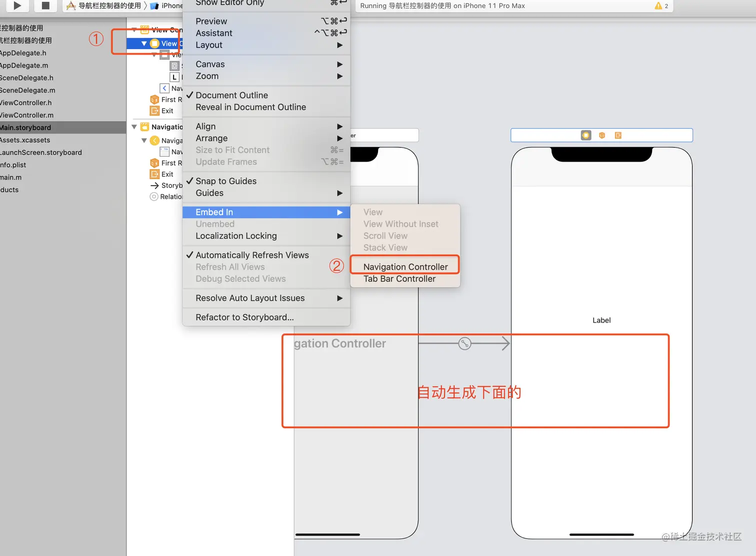
Task: Click Navigation Controller Scene storyboard icon
Action: coord(144,127)
